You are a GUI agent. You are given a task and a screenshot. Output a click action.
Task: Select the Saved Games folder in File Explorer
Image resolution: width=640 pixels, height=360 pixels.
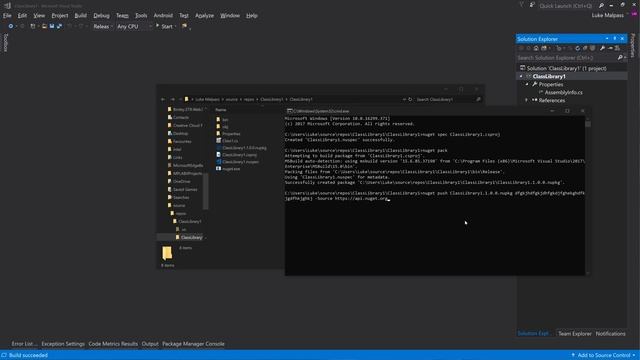point(182,189)
